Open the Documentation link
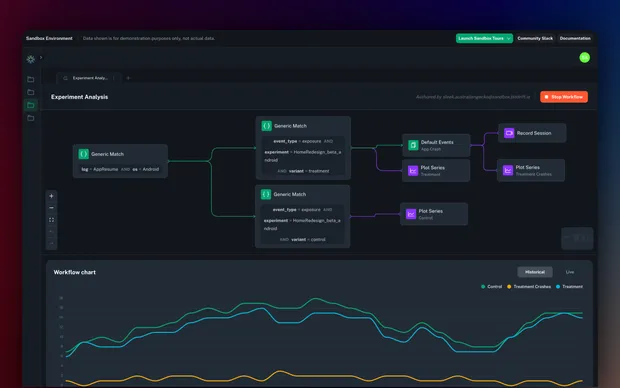Screen dimensions: 620x388 tap(575, 38)
